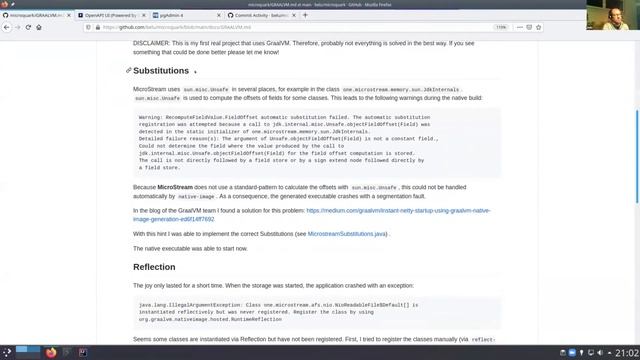640x360 pixels.
Task: Click the Reflection heading
Action: (154, 267)
